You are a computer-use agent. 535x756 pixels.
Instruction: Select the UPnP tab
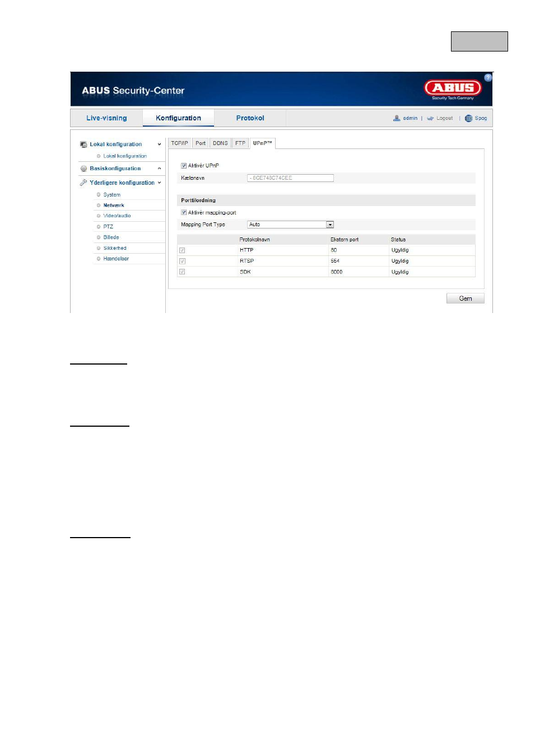(x=262, y=143)
